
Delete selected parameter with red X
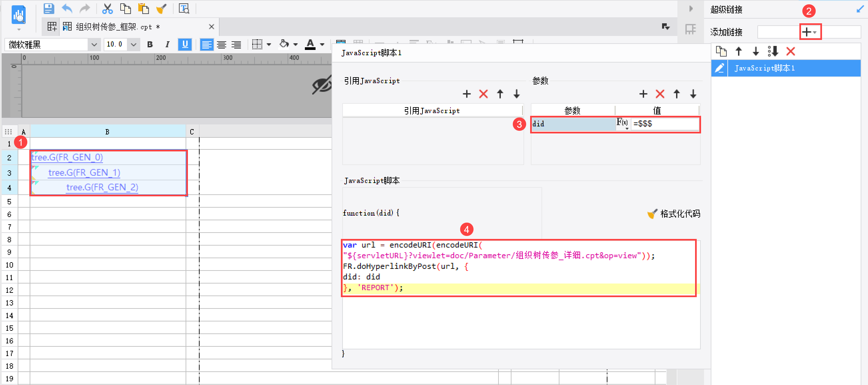pyautogui.click(x=660, y=94)
